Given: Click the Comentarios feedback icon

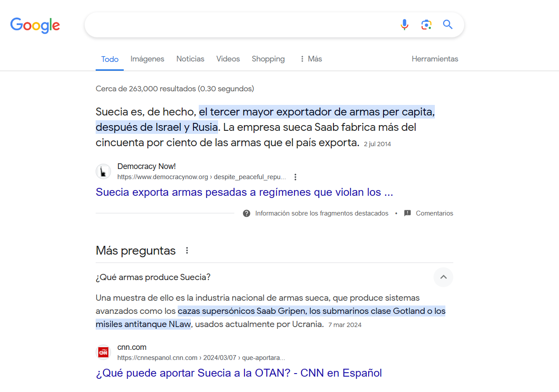Looking at the screenshot, I should click(408, 213).
